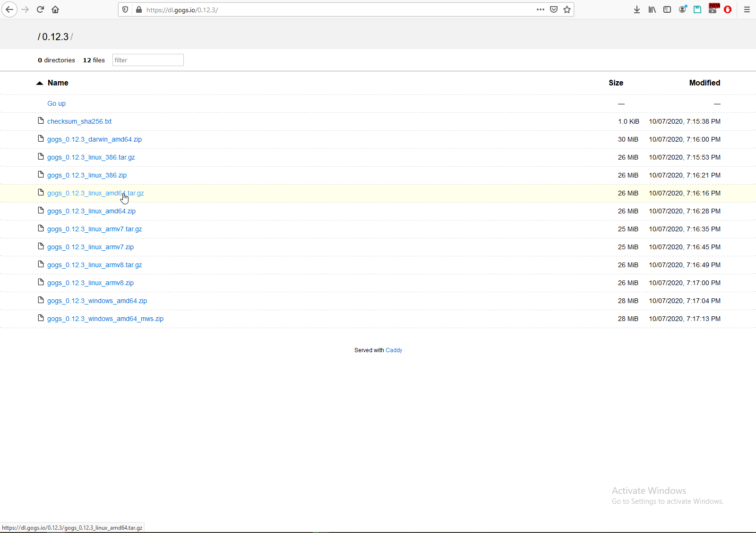Download gogs_0.12.3_linux_amd64.tar.gz
Screen dimensions: 756x533
pos(95,193)
